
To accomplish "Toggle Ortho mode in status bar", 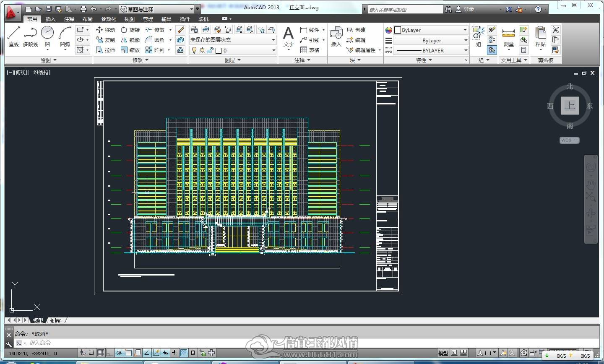I will (x=110, y=353).
